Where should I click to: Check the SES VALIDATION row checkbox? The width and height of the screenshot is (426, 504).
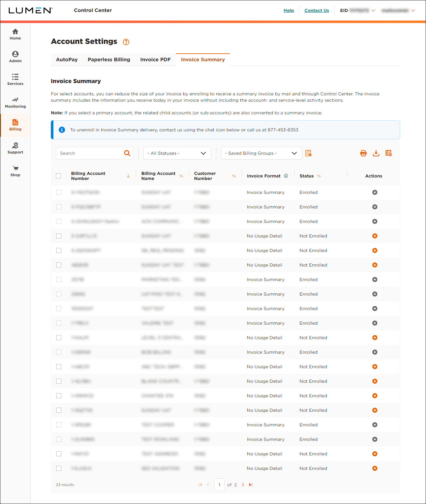pos(59,468)
